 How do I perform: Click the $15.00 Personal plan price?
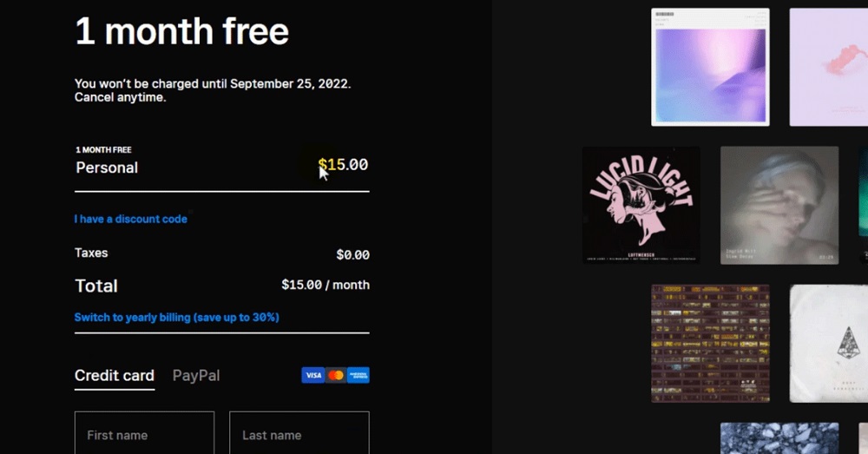point(343,164)
